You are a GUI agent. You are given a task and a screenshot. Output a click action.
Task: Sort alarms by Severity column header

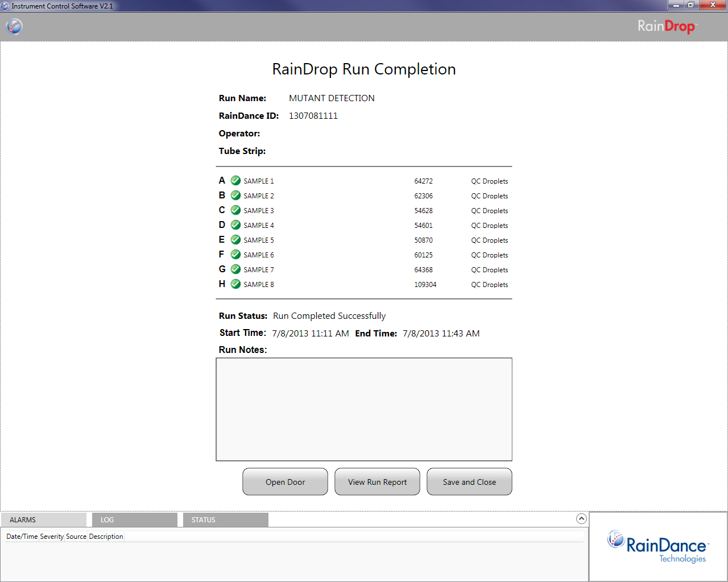(52, 537)
